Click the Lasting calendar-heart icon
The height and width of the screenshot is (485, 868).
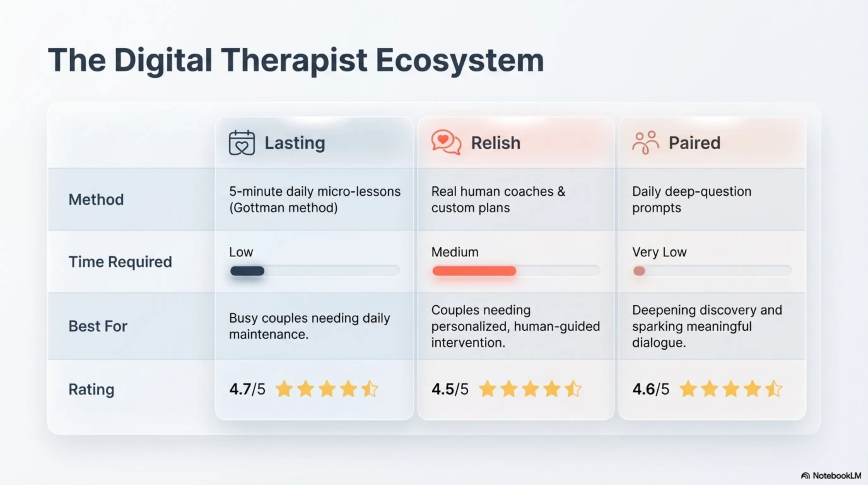click(x=242, y=143)
